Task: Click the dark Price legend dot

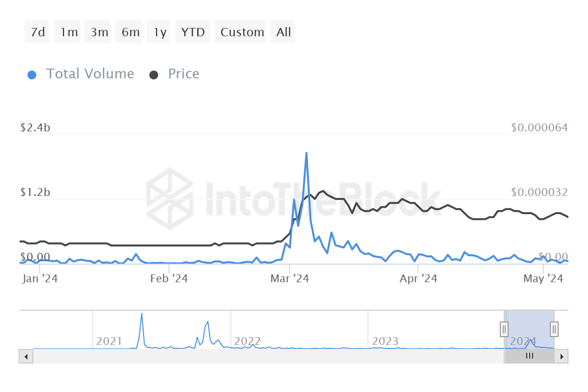Action: (154, 75)
